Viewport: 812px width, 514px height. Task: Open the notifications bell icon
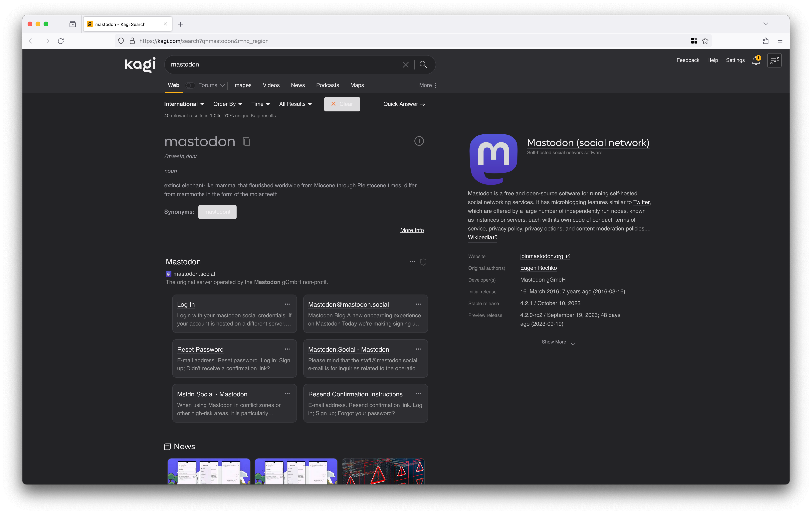click(756, 60)
